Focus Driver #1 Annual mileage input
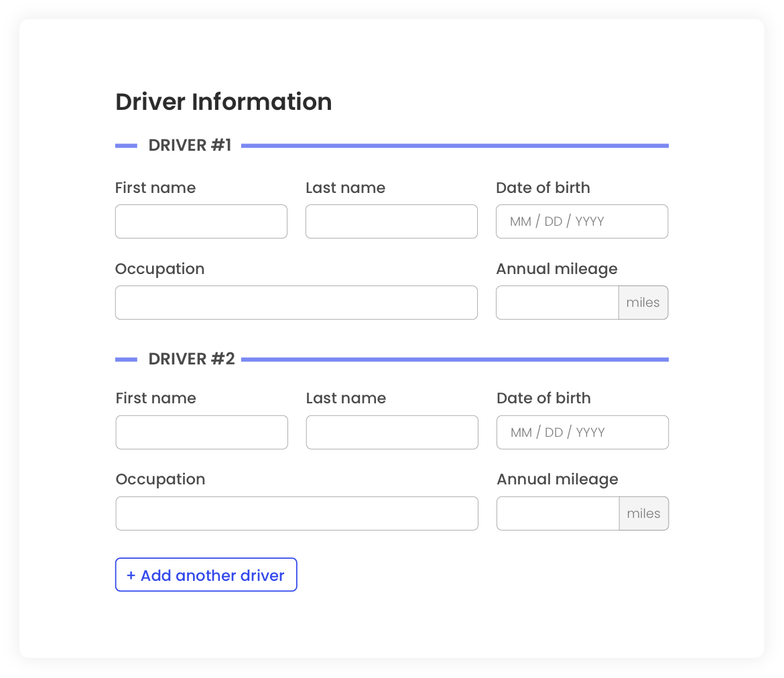 (557, 303)
